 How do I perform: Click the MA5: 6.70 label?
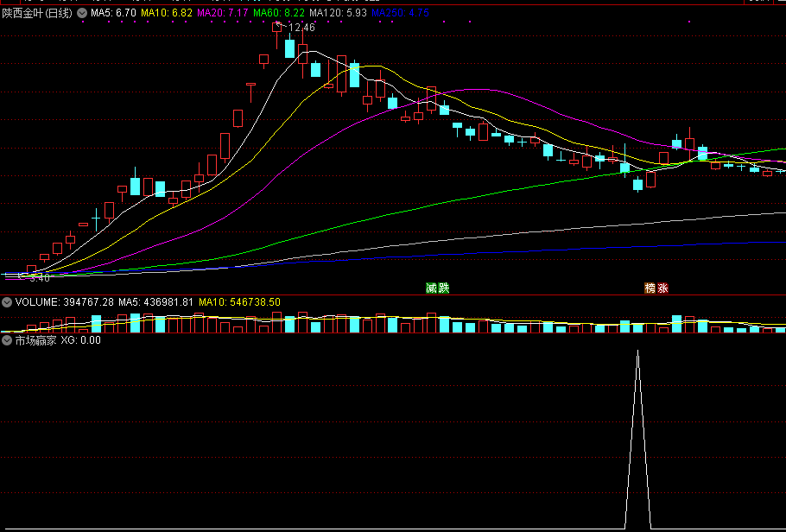tap(113, 13)
